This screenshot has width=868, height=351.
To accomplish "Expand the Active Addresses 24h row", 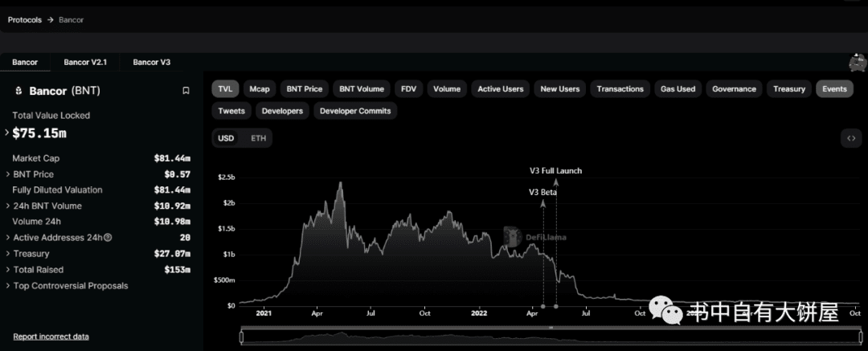I will 8,238.
